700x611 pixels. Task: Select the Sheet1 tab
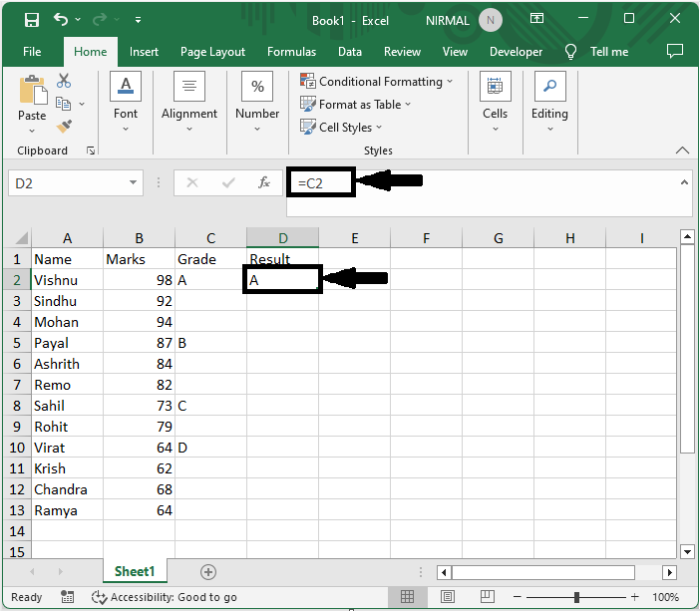pos(135,571)
